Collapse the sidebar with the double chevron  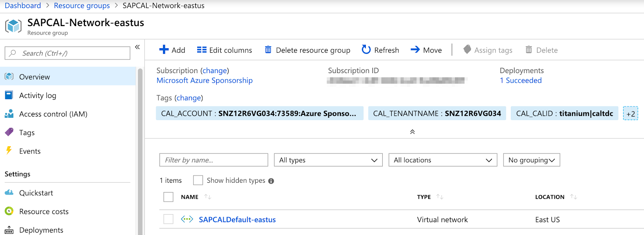click(137, 47)
